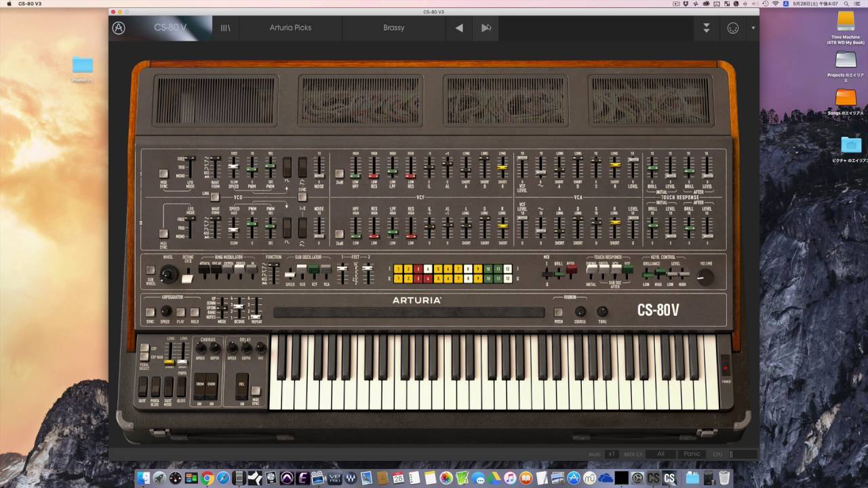
Task: Adjust Chorus Speed knob
Action: 200,348
